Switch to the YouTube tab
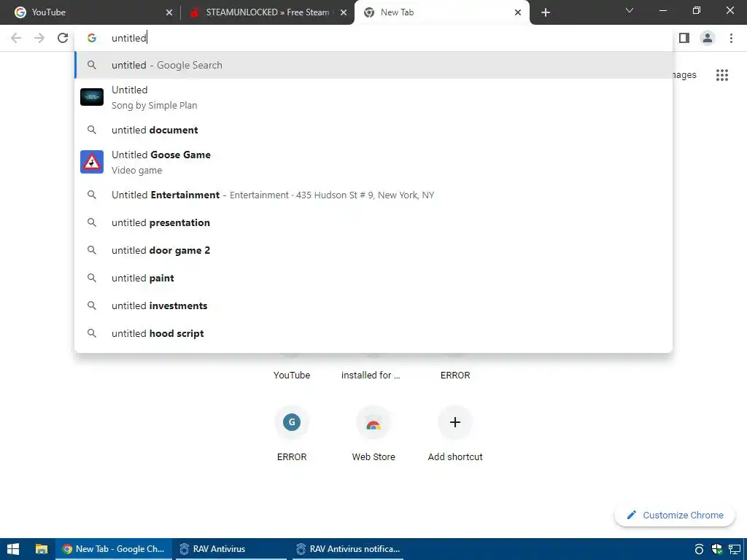This screenshot has width=747, height=560. [89, 12]
